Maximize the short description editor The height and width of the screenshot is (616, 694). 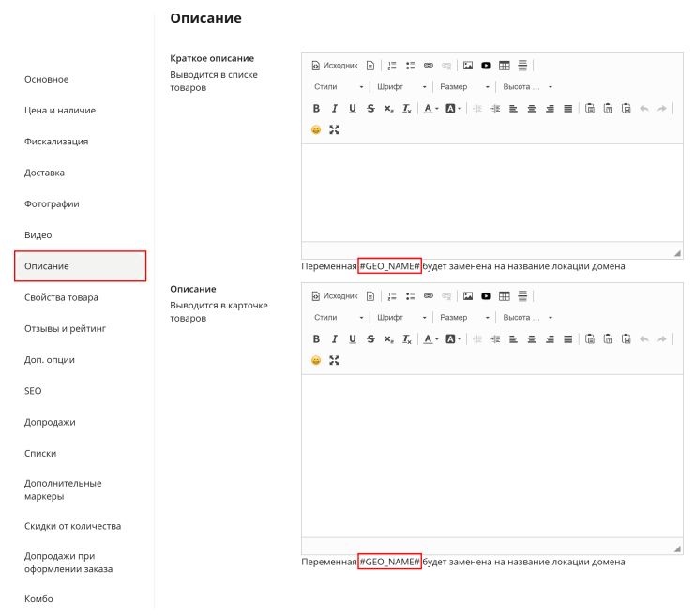click(334, 129)
